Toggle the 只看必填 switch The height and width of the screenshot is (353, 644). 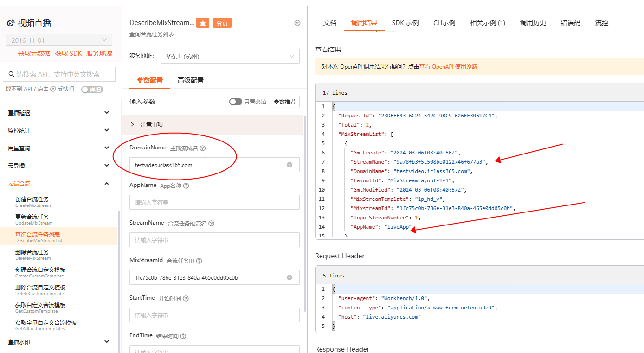coord(236,102)
